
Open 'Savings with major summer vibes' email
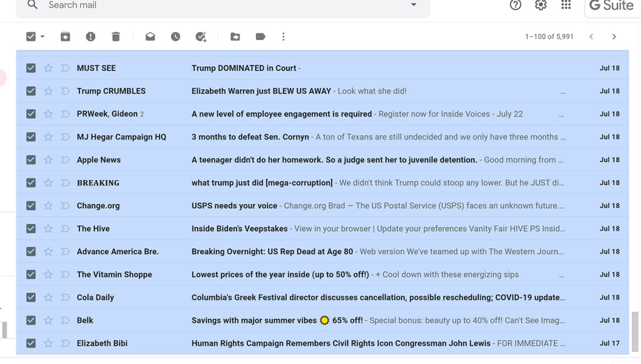point(277,320)
